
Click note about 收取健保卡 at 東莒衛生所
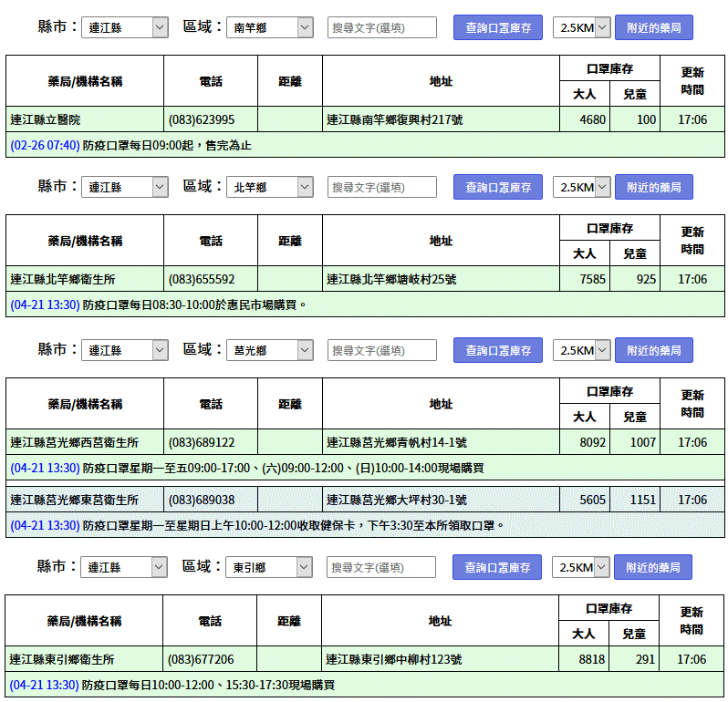point(293,526)
